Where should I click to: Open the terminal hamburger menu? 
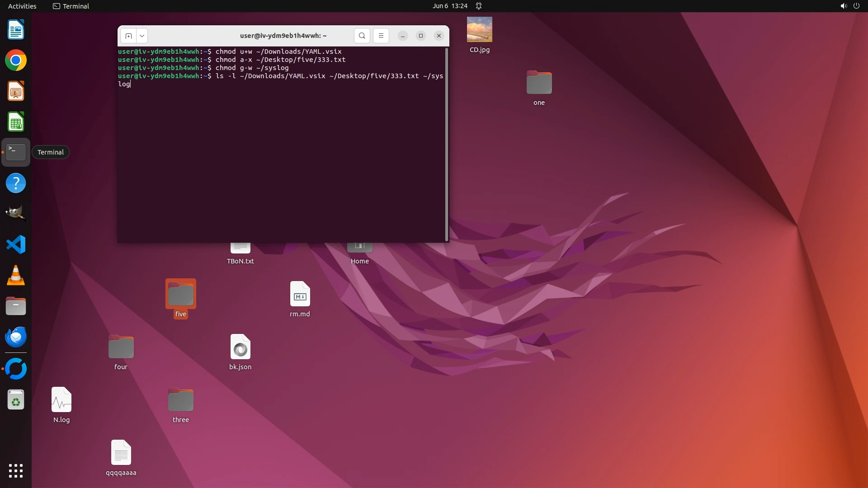click(x=381, y=36)
